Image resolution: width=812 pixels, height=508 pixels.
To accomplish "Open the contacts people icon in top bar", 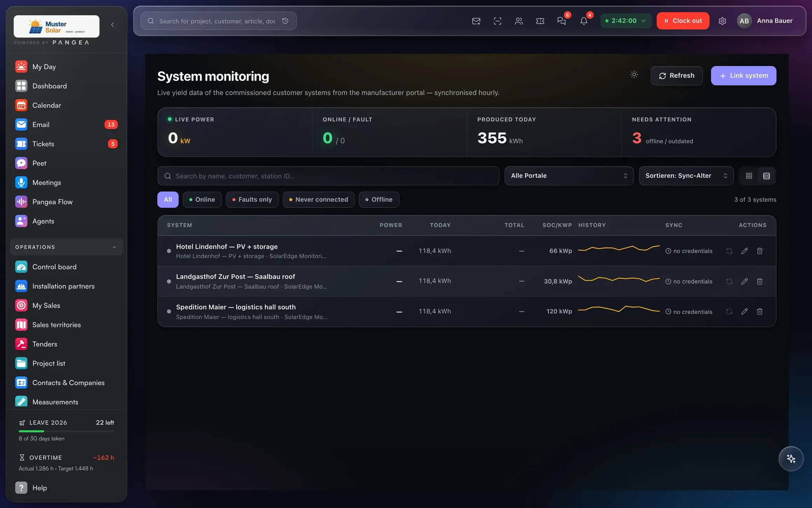I will 519,21.
